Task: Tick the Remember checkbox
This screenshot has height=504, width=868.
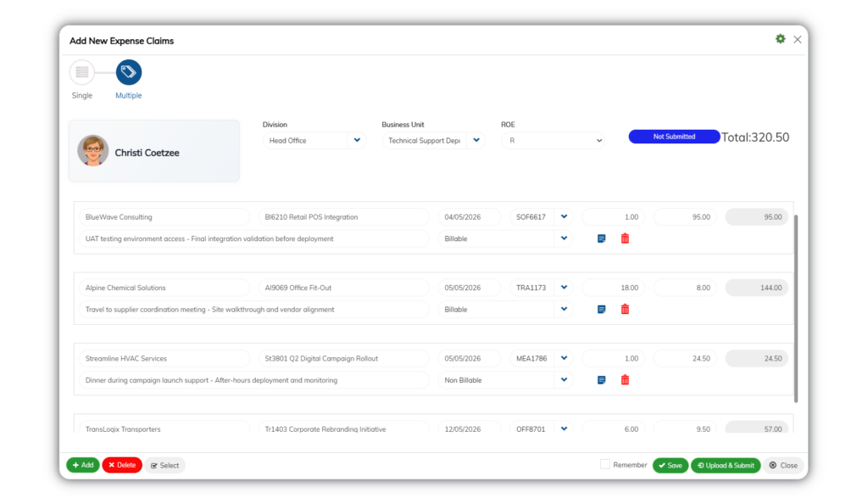Action: [x=605, y=464]
